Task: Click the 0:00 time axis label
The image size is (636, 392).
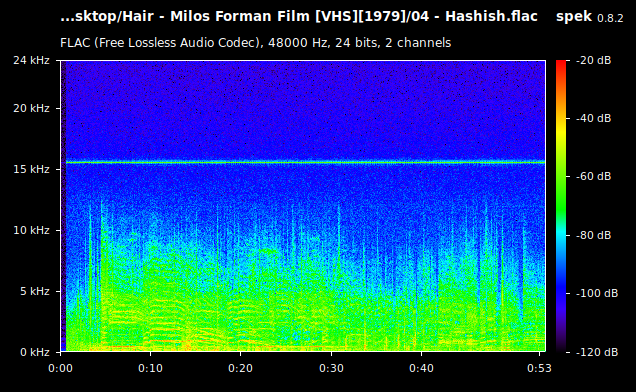Action: [60, 368]
